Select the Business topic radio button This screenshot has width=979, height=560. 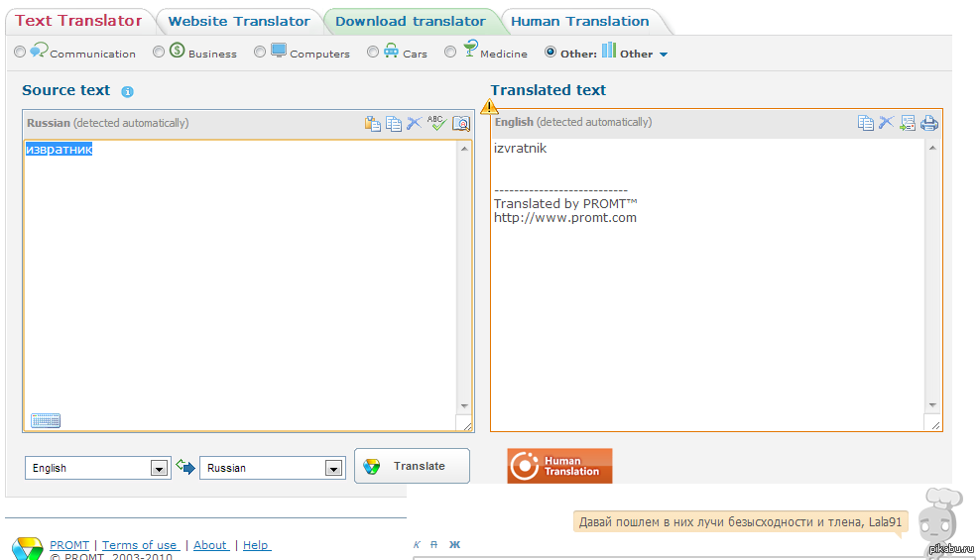[x=159, y=52]
